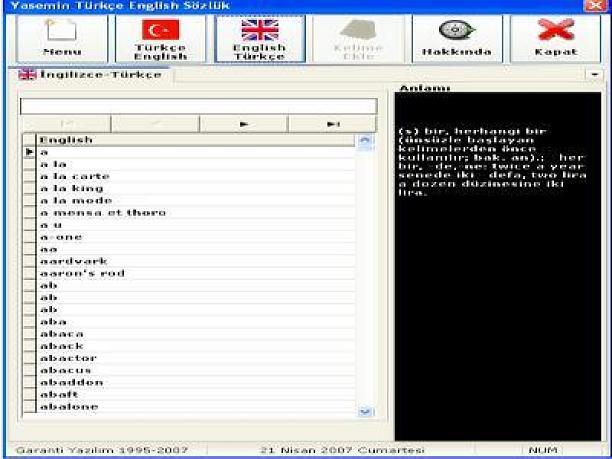Close the Yasemin Sözlük window
This screenshot has height=459, width=612.
click(x=596, y=5)
